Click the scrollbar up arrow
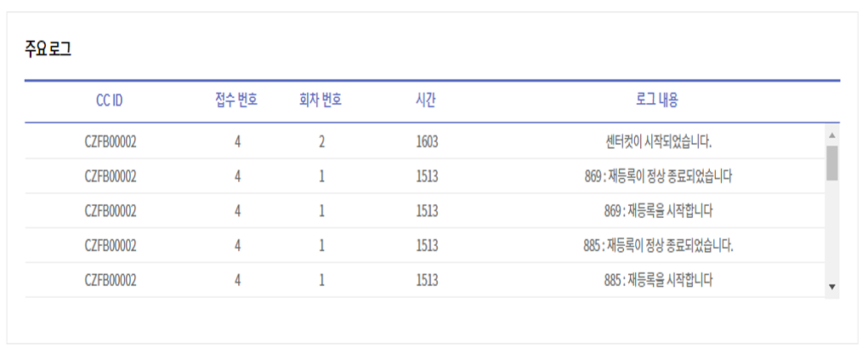868x355 pixels. click(x=832, y=135)
